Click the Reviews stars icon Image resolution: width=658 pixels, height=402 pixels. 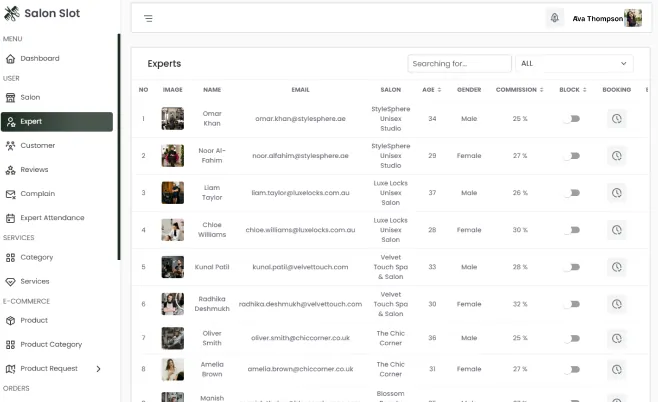pos(10,170)
